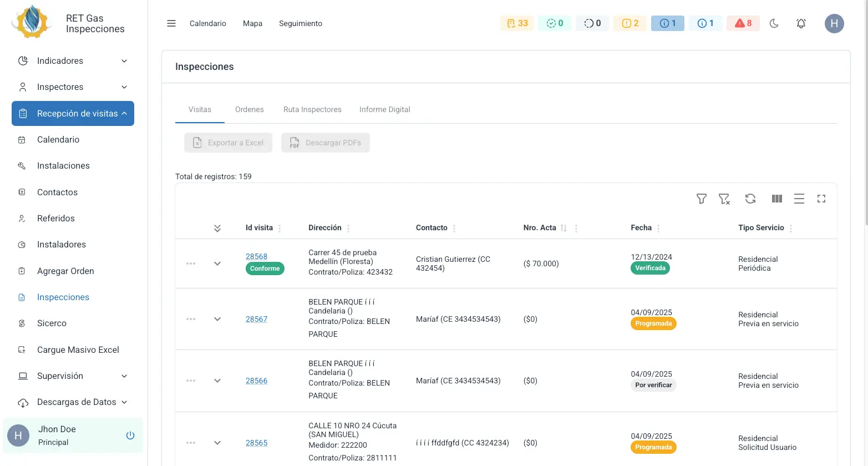Switch to the Visitas tab
868x466 pixels.
click(200, 109)
